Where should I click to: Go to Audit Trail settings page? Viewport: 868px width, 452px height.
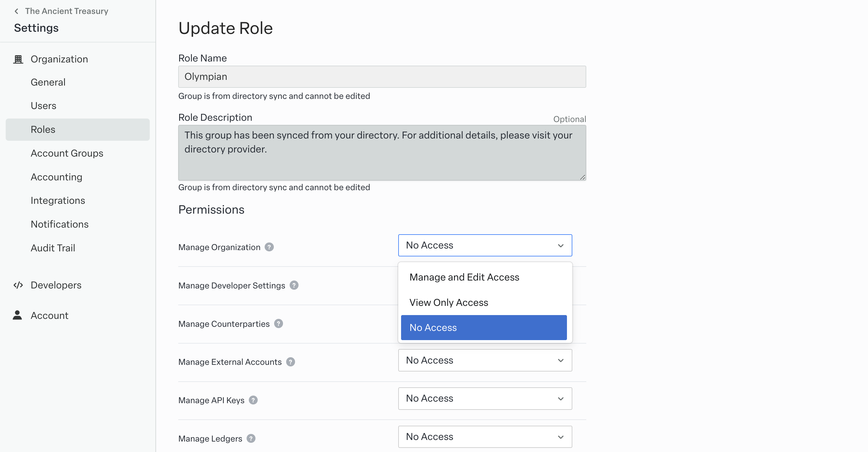(53, 248)
